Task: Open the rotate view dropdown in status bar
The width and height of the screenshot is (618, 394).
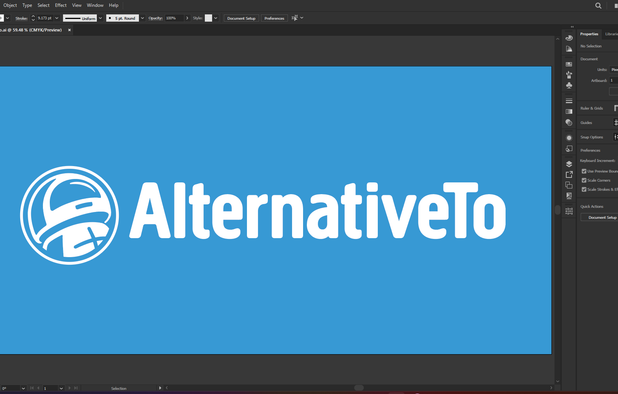Action: coord(23,388)
